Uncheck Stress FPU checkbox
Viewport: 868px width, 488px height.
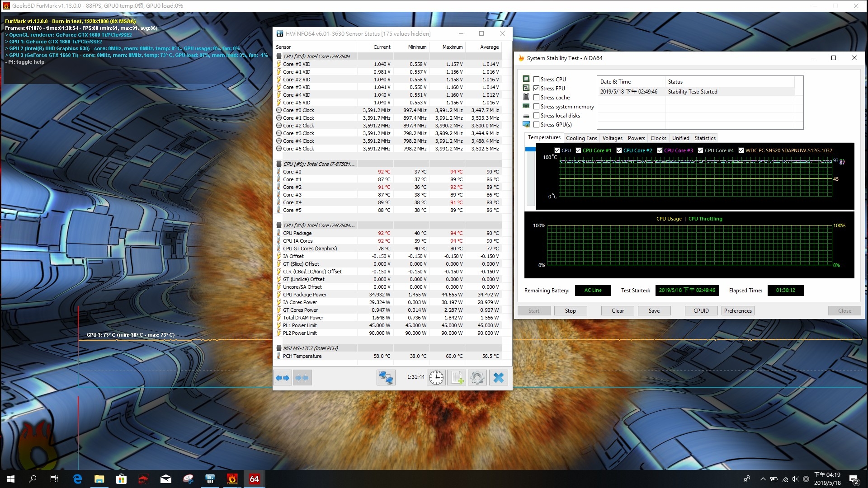tap(537, 89)
